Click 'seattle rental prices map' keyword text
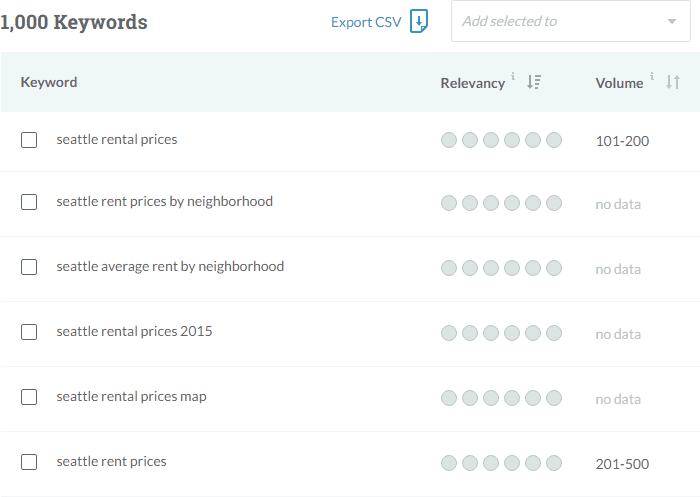This screenshot has width=700, height=497. 131,397
